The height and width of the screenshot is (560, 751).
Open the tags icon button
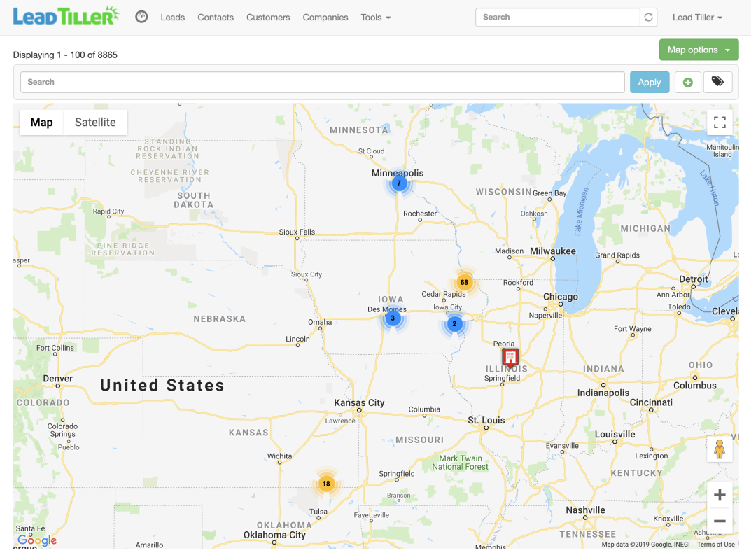pyautogui.click(x=717, y=82)
